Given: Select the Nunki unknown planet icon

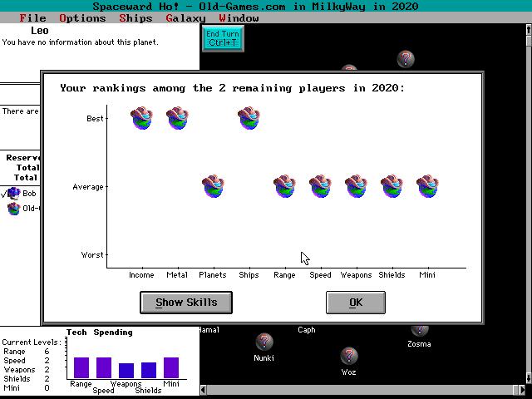Looking at the screenshot, I should pos(264,342).
